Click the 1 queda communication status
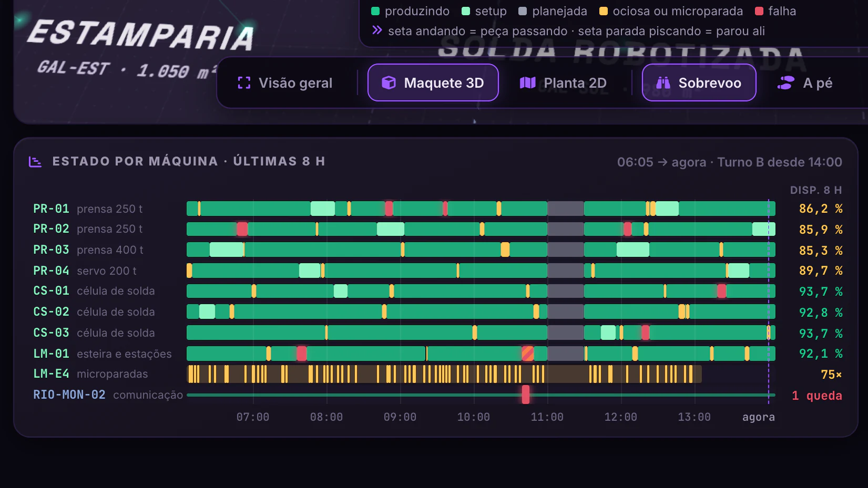The height and width of the screenshot is (488, 868). coord(817,396)
